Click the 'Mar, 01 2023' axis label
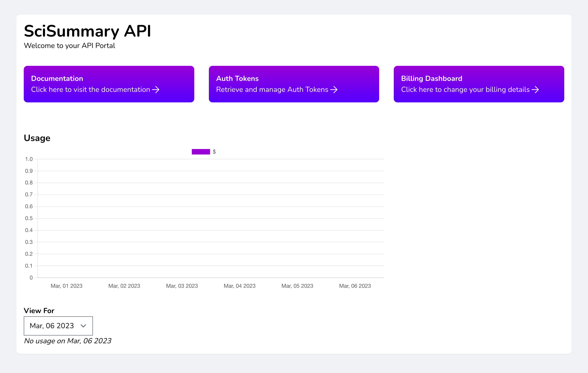This screenshot has width=588, height=373. point(66,286)
